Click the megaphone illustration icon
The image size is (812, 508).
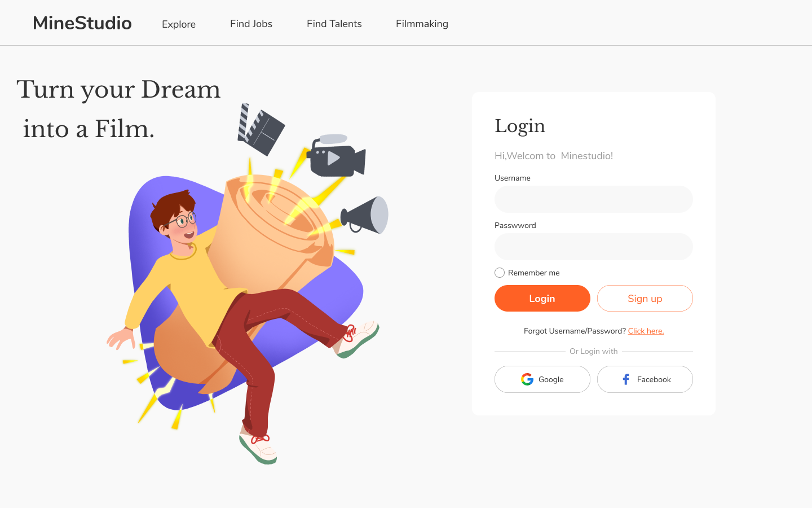[364, 215]
